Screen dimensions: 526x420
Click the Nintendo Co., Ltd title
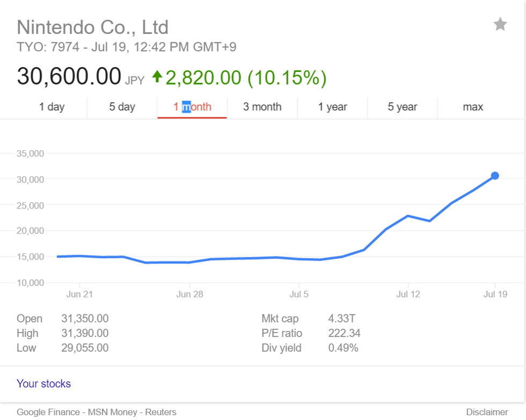coord(92,27)
